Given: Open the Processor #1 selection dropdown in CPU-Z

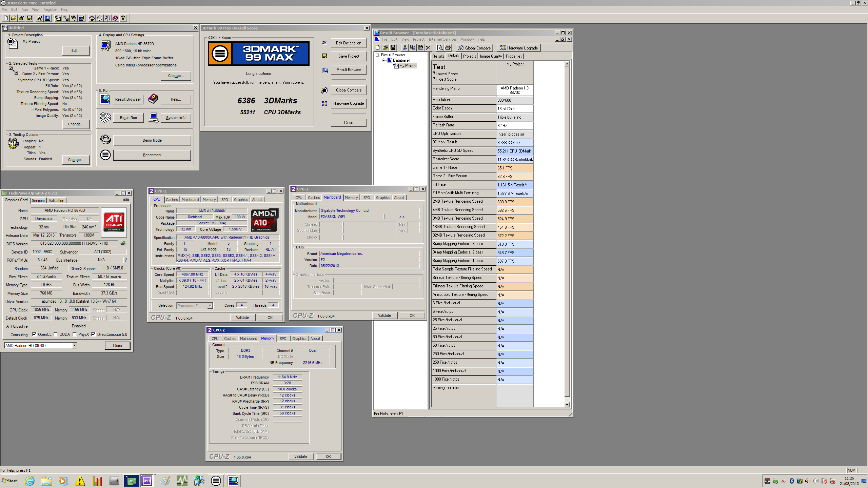Looking at the screenshot, I should pos(210,306).
